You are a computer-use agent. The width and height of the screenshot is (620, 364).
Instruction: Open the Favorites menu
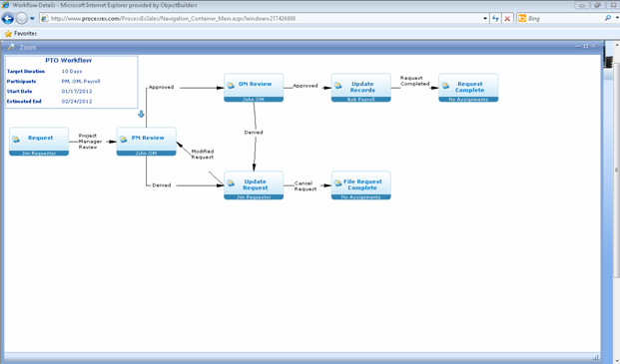tap(21, 34)
